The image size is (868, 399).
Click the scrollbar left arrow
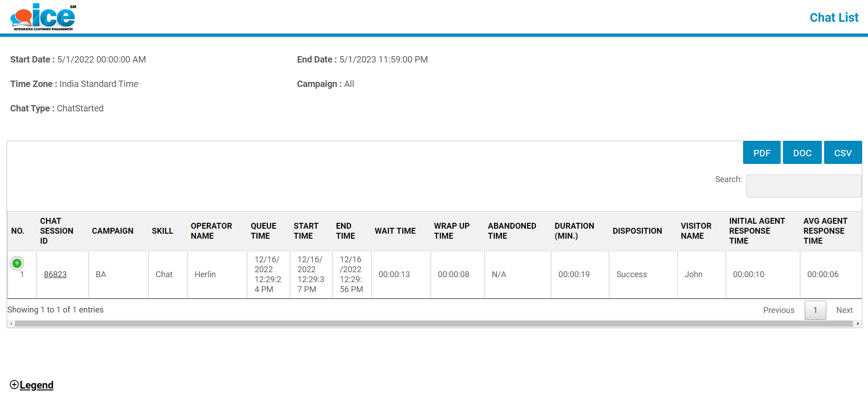11,324
